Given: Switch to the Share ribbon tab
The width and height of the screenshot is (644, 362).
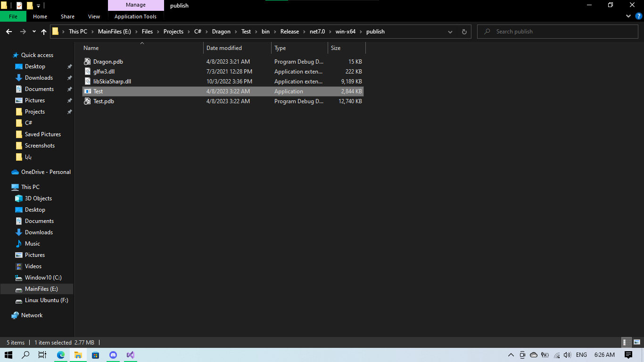Looking at the screenshot, I should coord(67,16).
